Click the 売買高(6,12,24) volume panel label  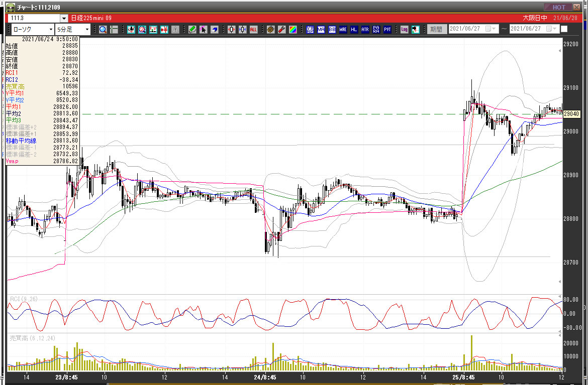coord(33,338)
